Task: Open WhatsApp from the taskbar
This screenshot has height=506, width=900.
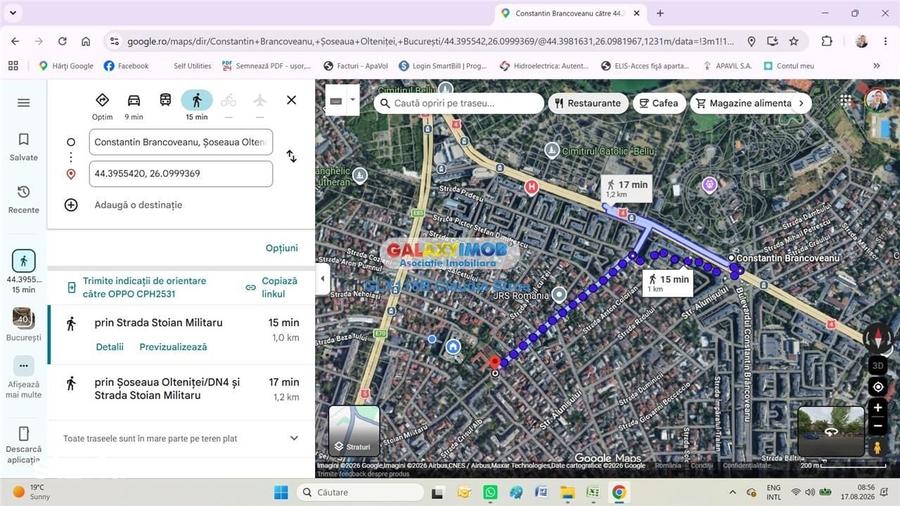Action: [490, 492]
